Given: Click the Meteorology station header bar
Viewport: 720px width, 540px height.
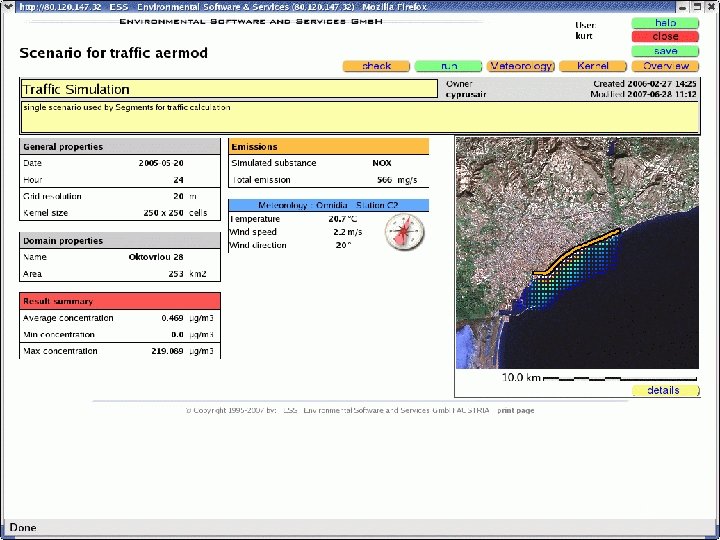Looking at the screenshot, I should pyautogui.click(x=328, y=205).
